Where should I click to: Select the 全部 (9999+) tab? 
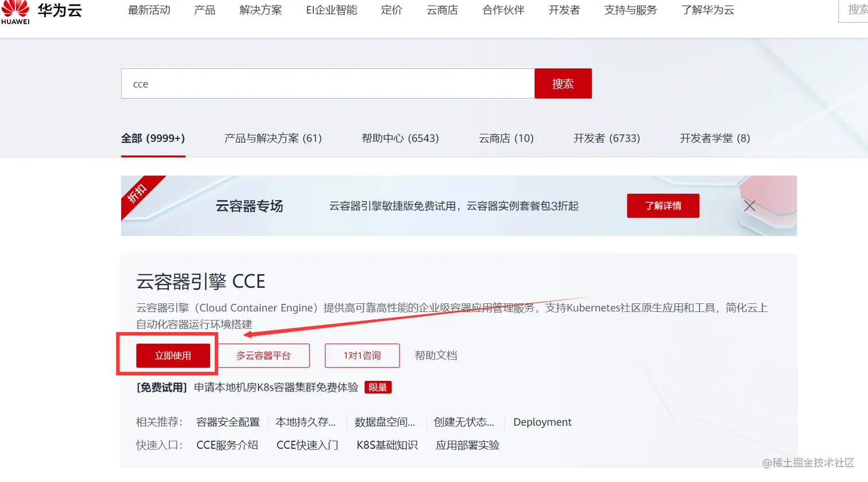(x=153, y=138)
